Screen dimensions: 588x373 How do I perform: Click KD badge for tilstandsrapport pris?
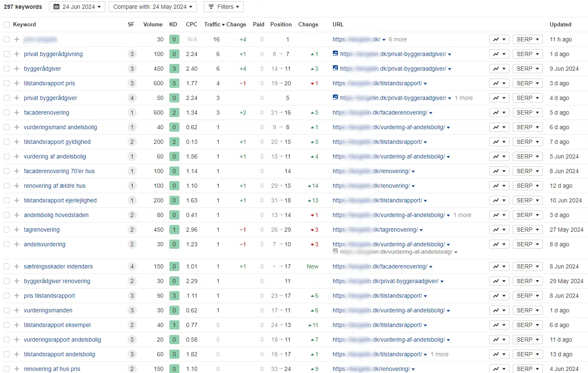click(x=174, y=83)
